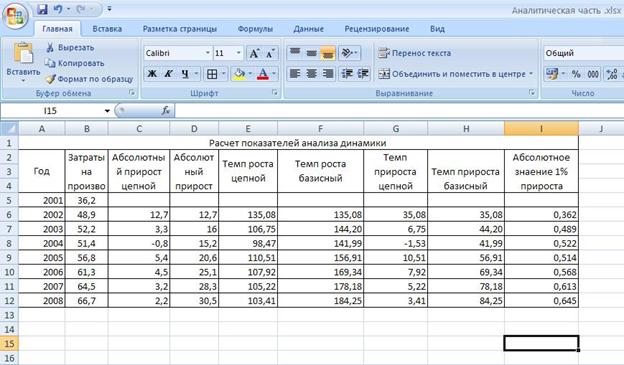Open fill color dropdown arrow
This screenshot has width=624, height=365.
pos(250,74)
